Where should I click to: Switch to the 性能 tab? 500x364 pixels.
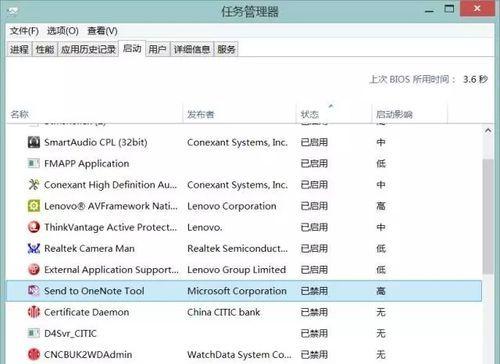tap(45, 49)
